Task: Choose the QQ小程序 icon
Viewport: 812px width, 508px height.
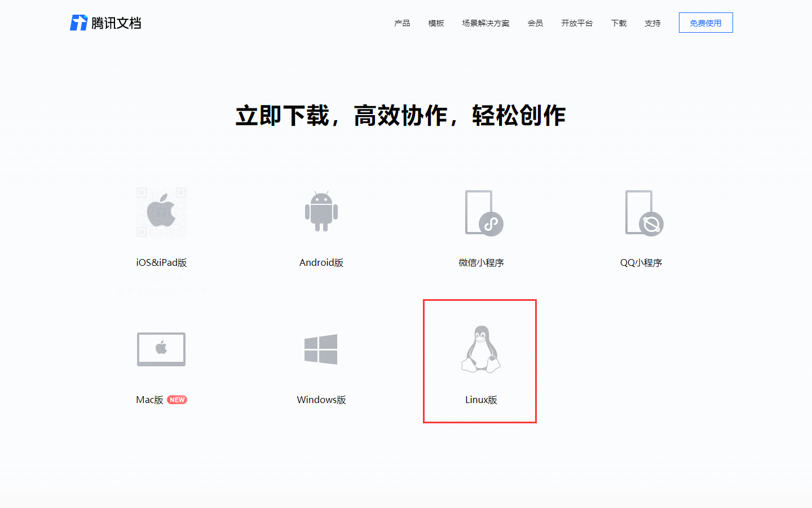Action: [x=644, y=213]
